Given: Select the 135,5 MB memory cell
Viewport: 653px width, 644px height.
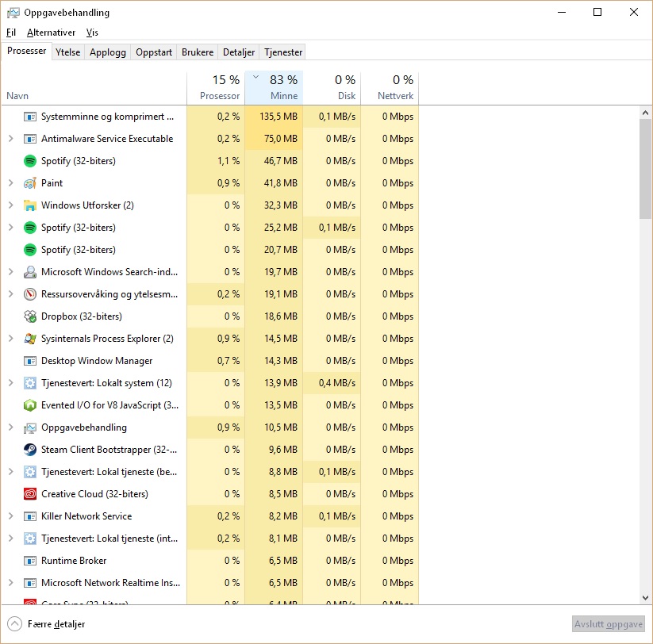Looking at the screenshot, I should tap(274, 117).
